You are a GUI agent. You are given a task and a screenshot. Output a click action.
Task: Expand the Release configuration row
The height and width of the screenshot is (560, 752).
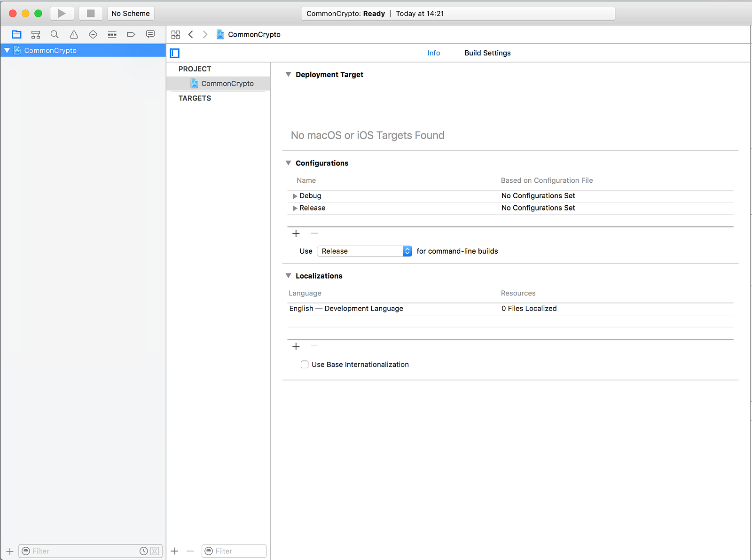[295, 208]
